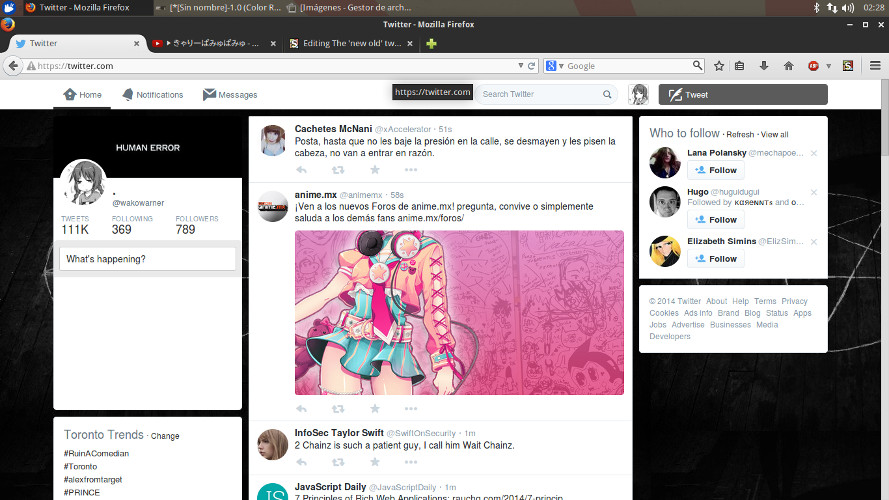The image size is (889, 500).
Task: Refresh the Who to follow list
Action: pos(740,134)
